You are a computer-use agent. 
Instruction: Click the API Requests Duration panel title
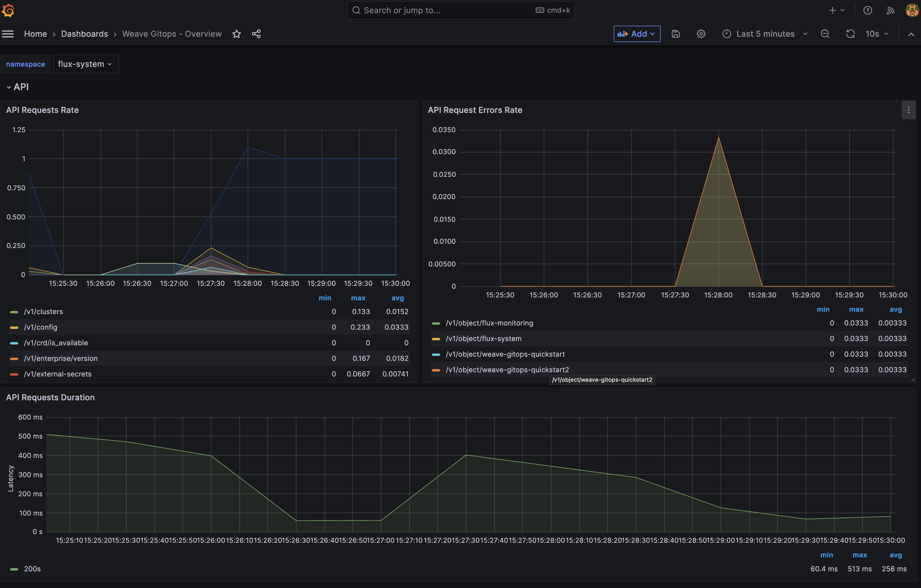pos(51,398)
